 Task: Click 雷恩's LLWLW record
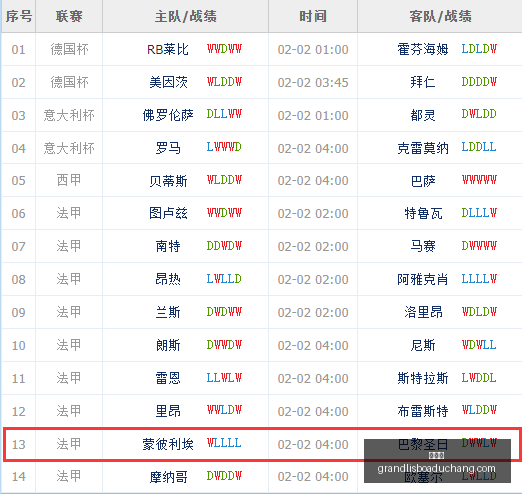tap(224, 378)
